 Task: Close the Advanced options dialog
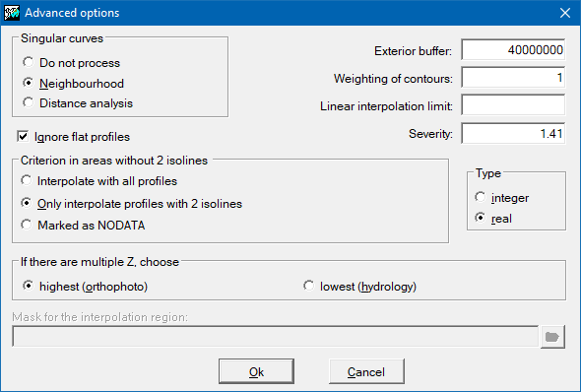click(x=565, y=13)
